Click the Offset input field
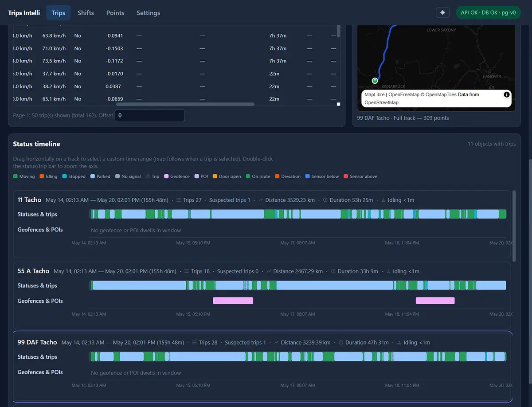The image size is (532, 407). coord(150,115)
